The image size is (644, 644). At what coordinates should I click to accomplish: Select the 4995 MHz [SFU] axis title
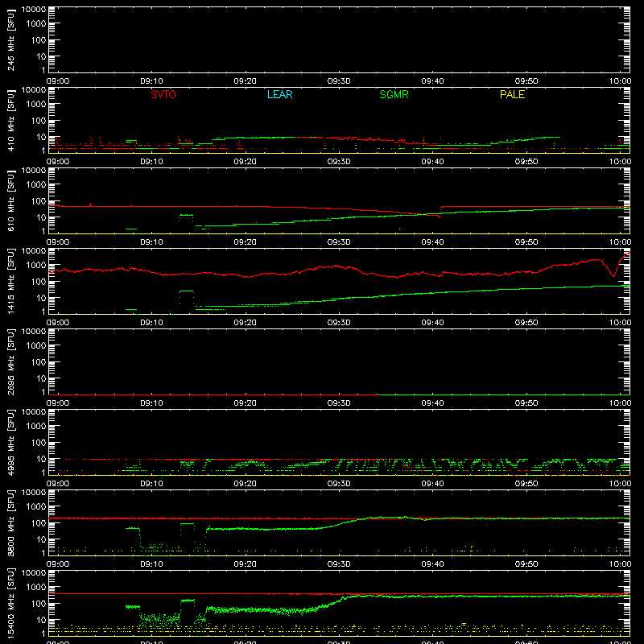[10, 442]
